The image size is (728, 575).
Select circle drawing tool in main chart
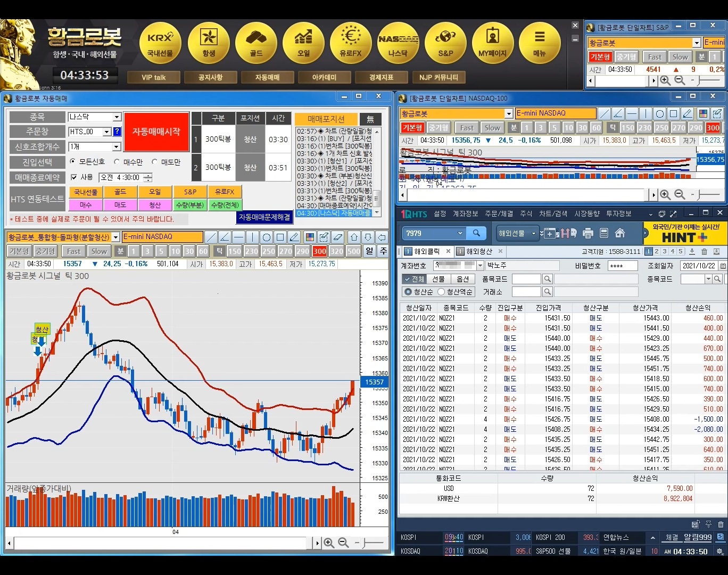tap(267, 237)
